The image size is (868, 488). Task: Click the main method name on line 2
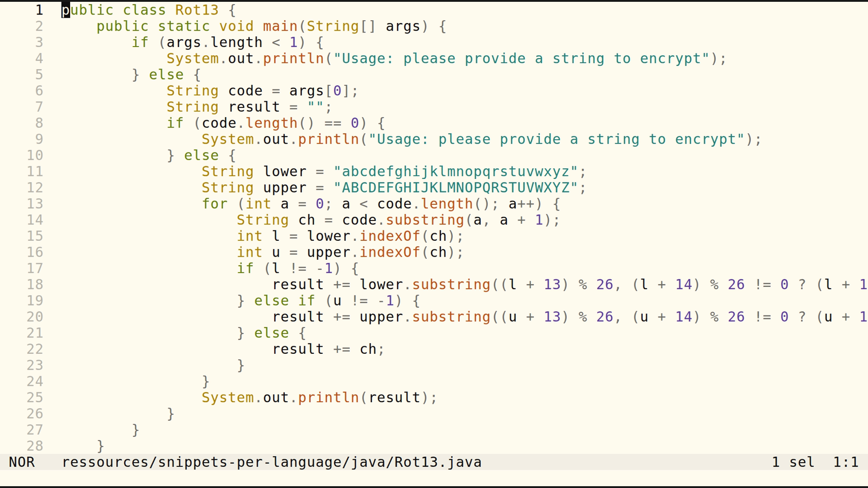[x=278, y=26]
